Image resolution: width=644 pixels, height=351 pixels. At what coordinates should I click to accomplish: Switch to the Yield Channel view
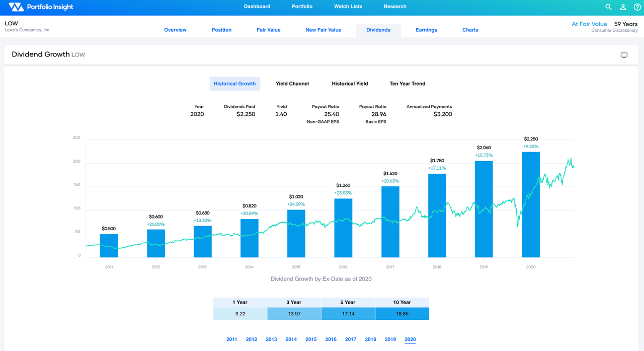(292, 83)
